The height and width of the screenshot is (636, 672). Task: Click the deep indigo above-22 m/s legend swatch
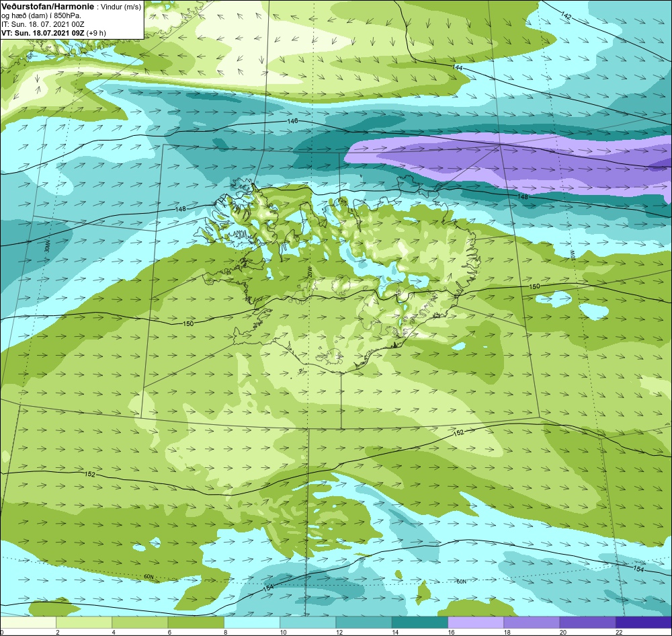[644, 622]
